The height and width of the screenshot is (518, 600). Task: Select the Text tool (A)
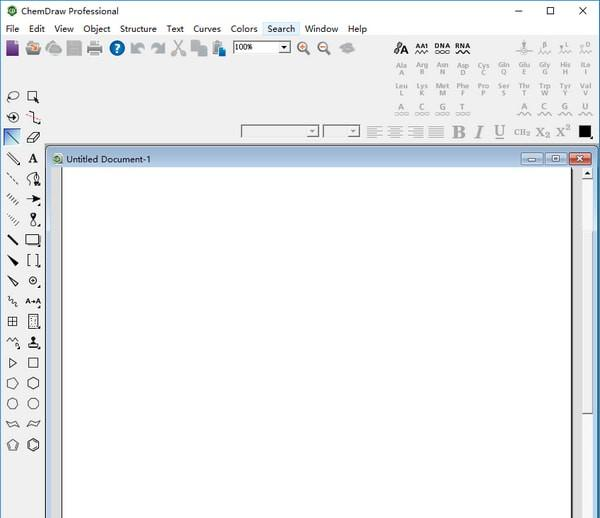point(33,158)
